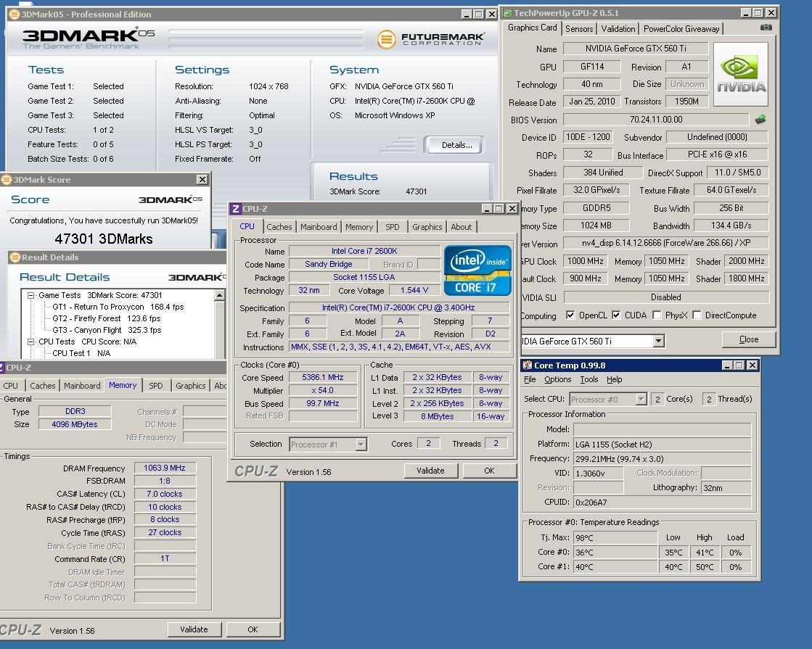Click GPU-Z screenshot camera icon

pyautogui.click(x=766, y=28)
